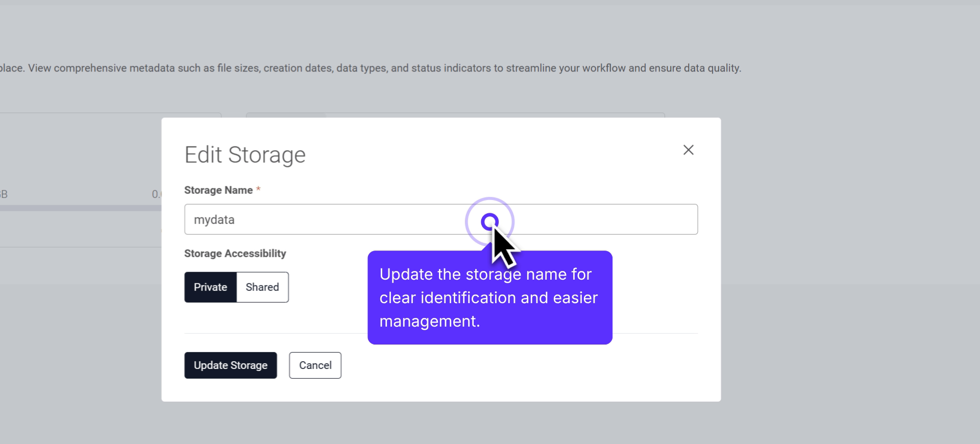Click blank dialog area right of Shared
The height and width of the screenshot is (444, 980).
click(327, 287)
